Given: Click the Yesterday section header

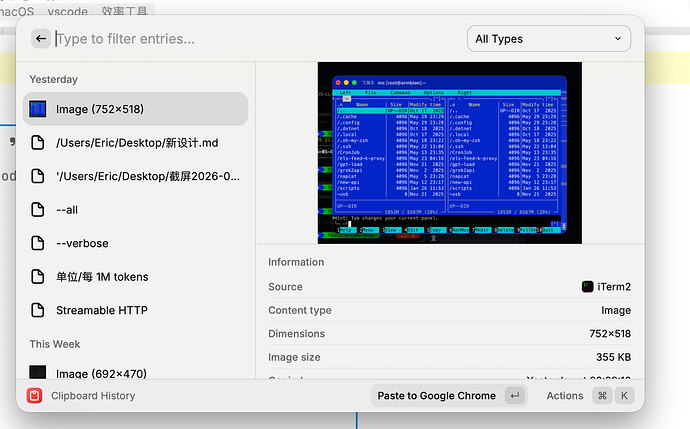Looking at the screenshot, I should point(53,79).
